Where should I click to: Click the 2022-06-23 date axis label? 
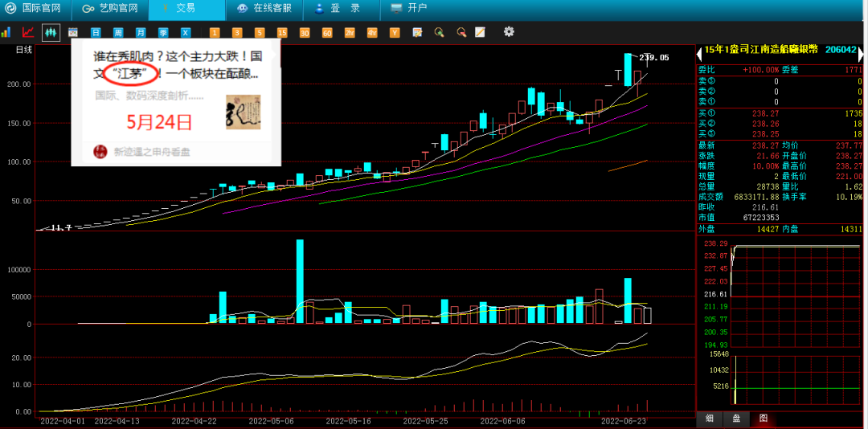(624, 421)
